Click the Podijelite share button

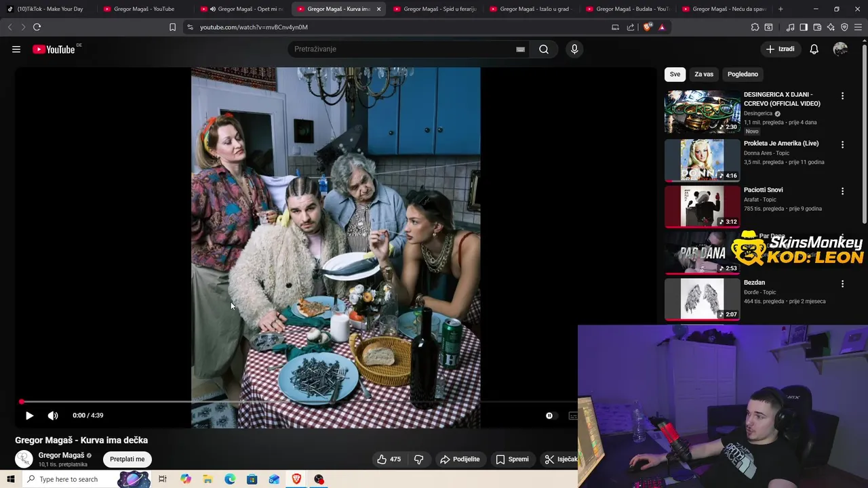click(x=460, y=460)
